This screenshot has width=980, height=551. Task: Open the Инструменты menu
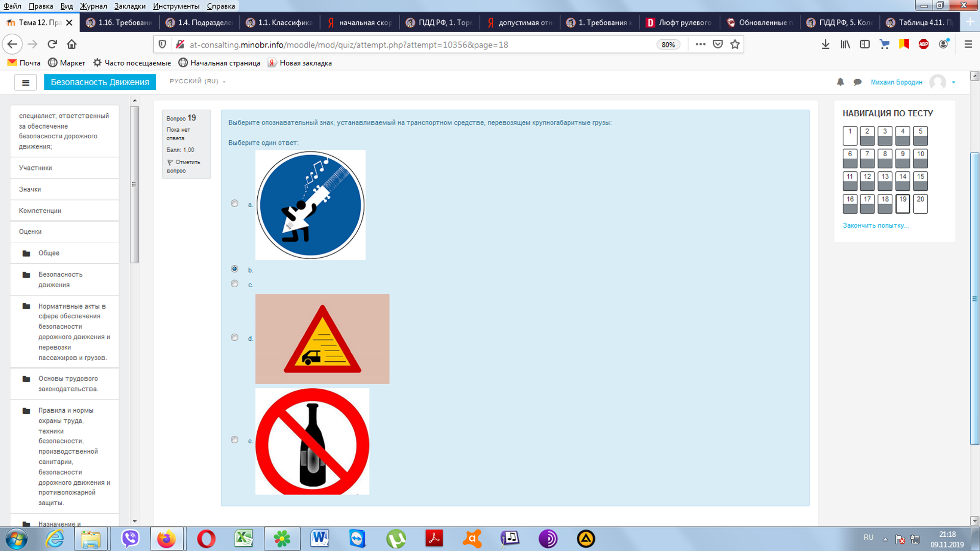(176, 6)
